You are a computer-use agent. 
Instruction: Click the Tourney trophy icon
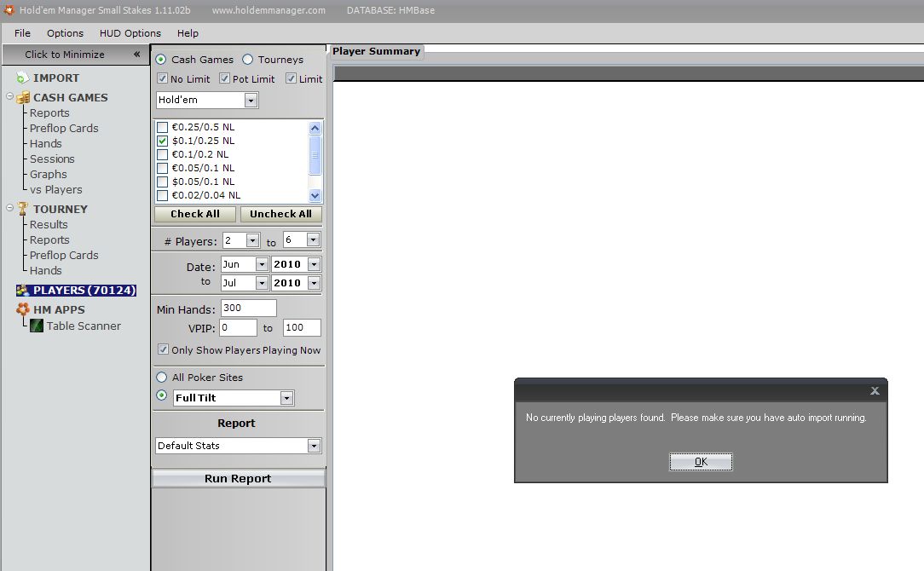click(x=23, y=209)
